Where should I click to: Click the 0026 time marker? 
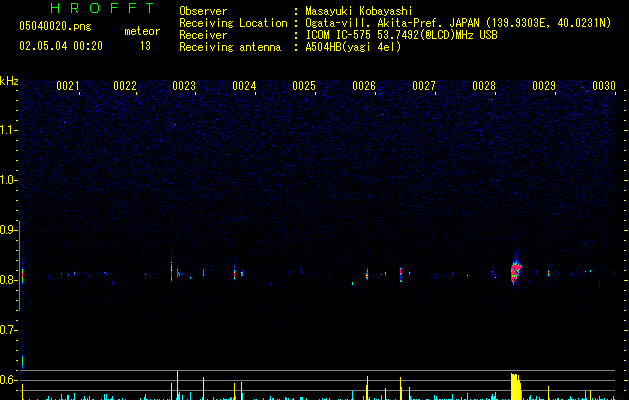pyautogui.click(x=364, y=86)
